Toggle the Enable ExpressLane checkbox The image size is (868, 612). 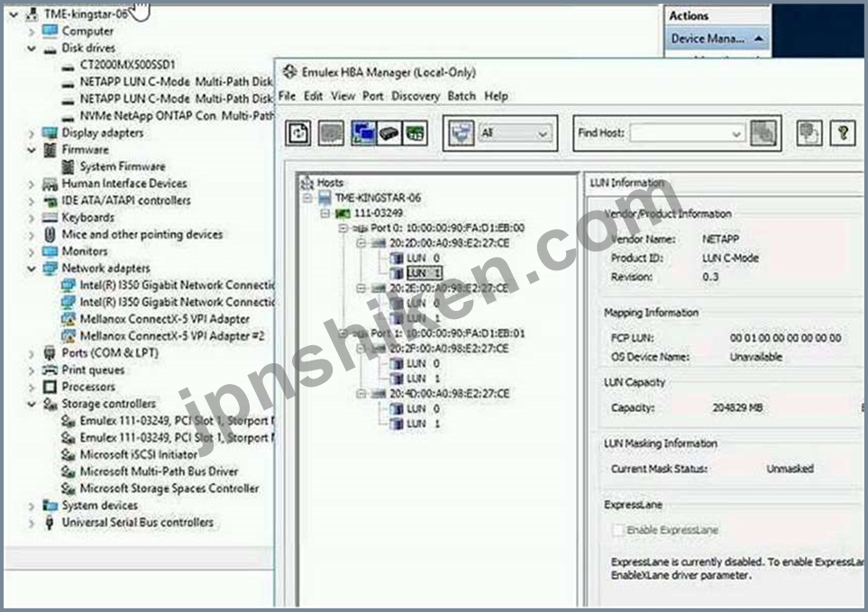(617, 530)
